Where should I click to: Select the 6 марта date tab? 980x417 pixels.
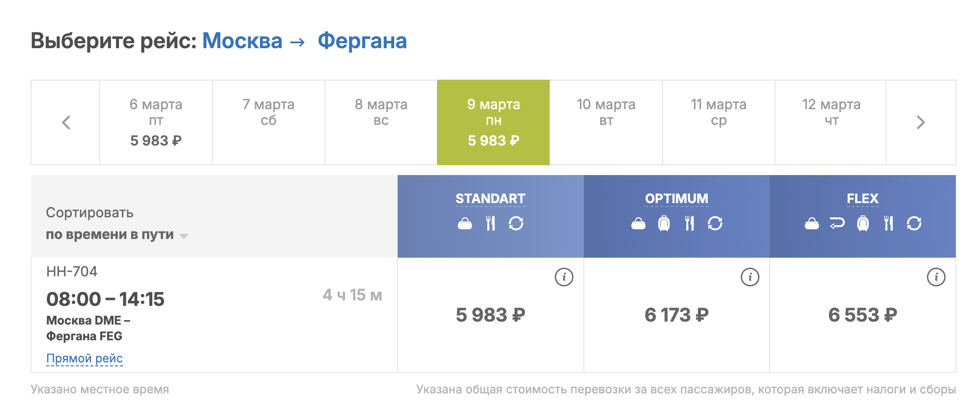[x=156, y=122]
